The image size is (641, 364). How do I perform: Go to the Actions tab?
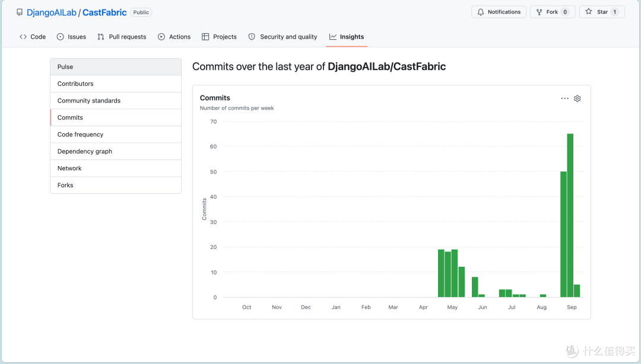174,37
